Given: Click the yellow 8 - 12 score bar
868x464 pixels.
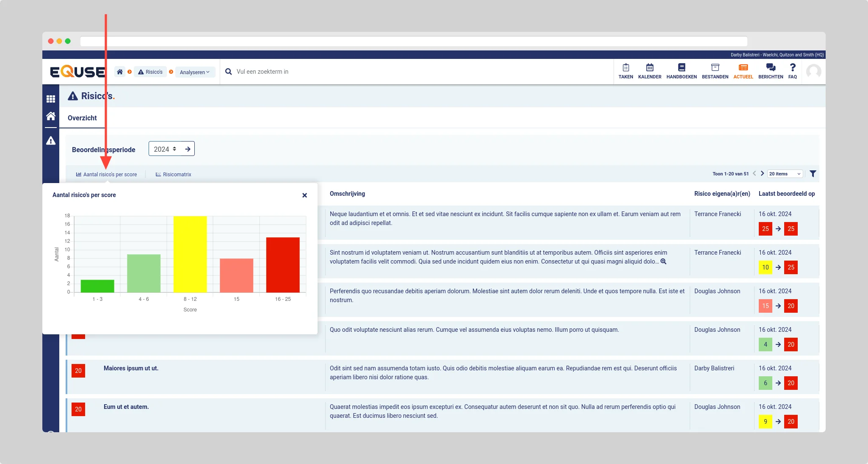Looking at the screenshot, I should [x=190, y=254].
